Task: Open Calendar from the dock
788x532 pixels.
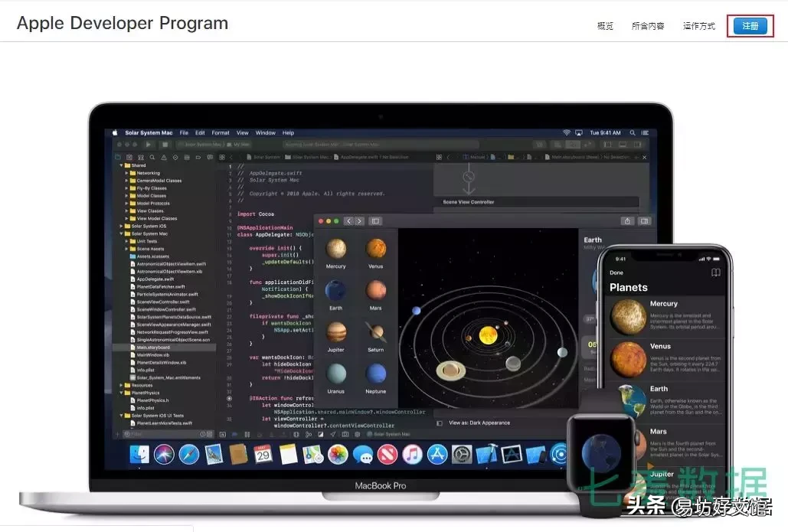Action: point(263,455)
